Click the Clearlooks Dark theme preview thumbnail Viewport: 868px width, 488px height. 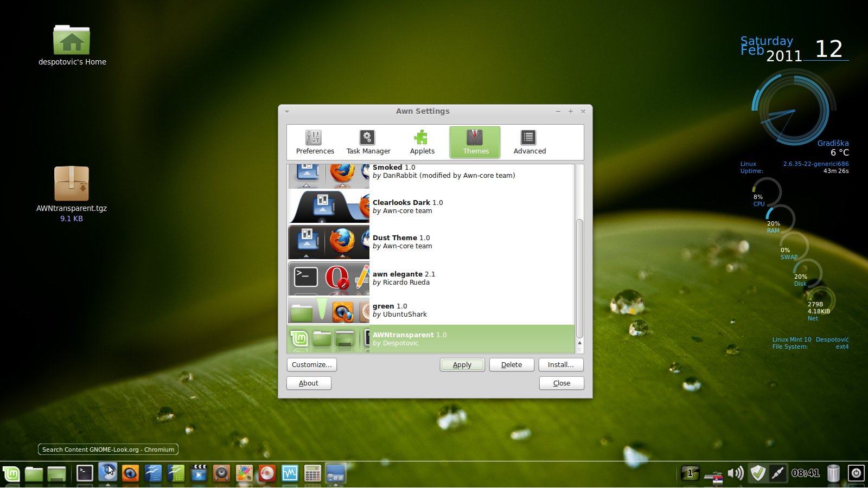pos(329,207)
